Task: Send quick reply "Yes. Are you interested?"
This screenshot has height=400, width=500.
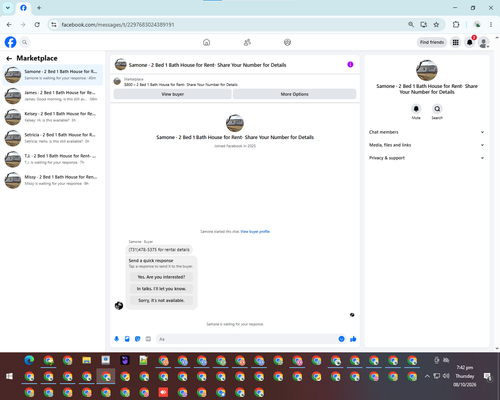Action: 161,277
